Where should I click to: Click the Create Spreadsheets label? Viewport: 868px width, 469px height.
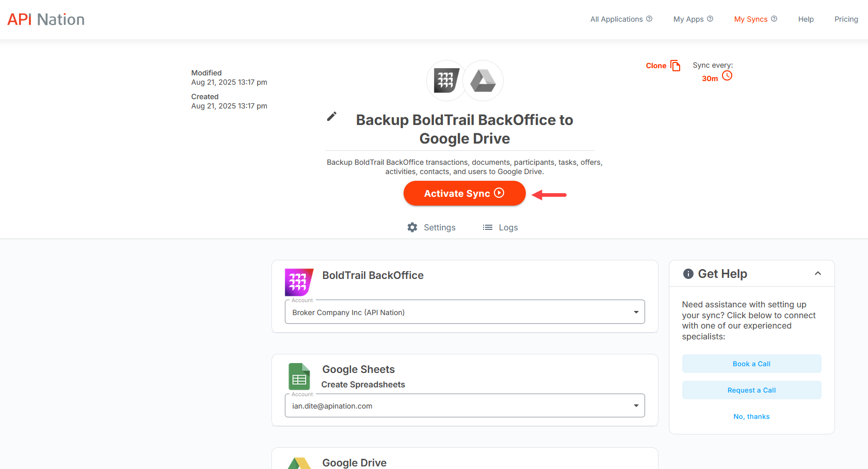click(363, 384)
